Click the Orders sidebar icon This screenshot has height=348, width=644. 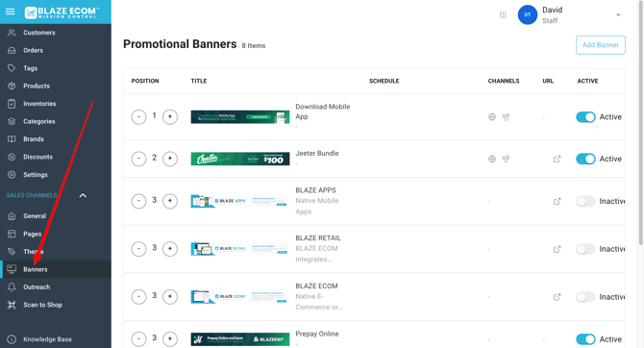12,50
